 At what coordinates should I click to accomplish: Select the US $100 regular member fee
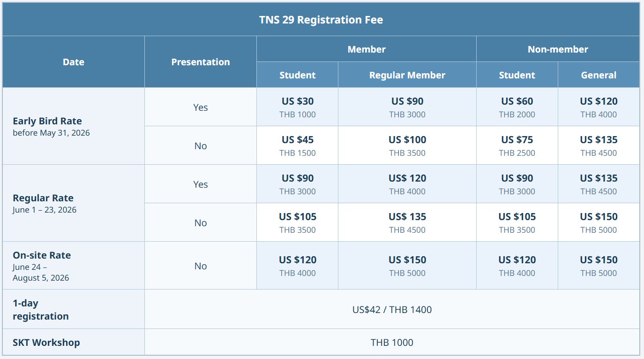click(407, 140)
